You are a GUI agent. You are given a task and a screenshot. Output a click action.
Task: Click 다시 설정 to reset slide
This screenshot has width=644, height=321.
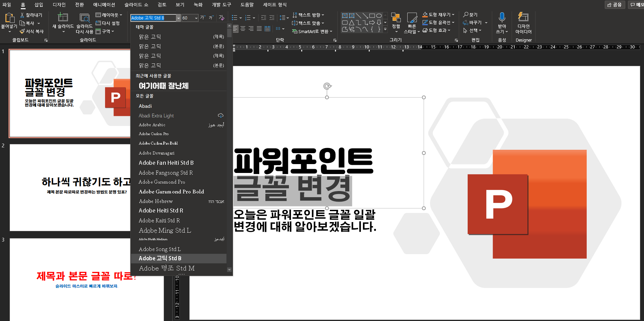click(108, 23)
